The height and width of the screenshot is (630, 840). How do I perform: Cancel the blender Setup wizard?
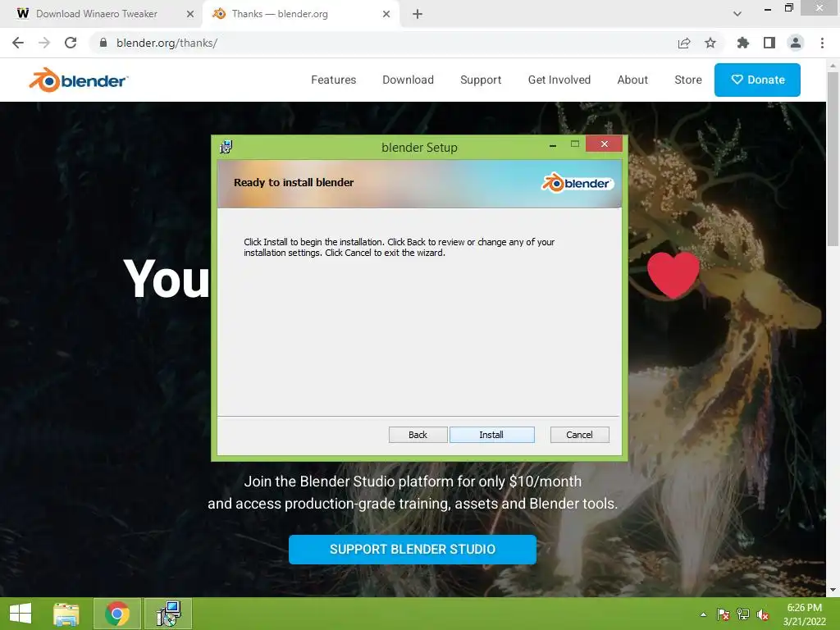tap(580, 435)
